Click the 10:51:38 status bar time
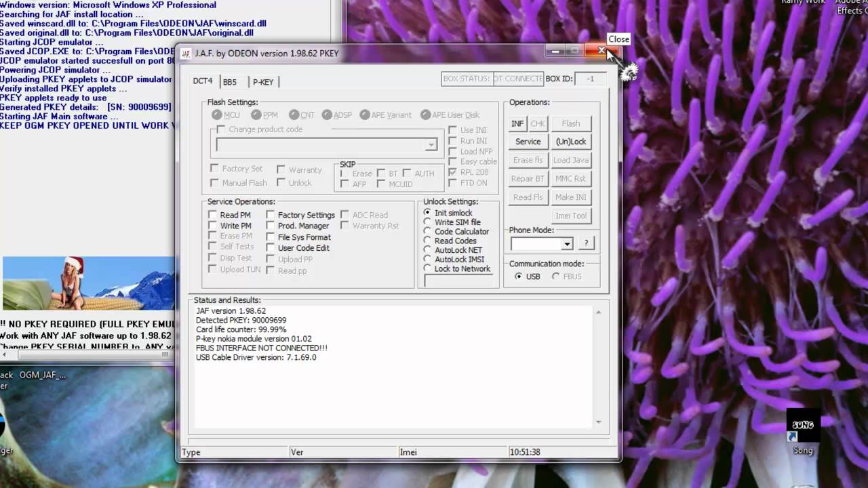The width and height of the screenshot is (868, 488). (x=526, y=452)
